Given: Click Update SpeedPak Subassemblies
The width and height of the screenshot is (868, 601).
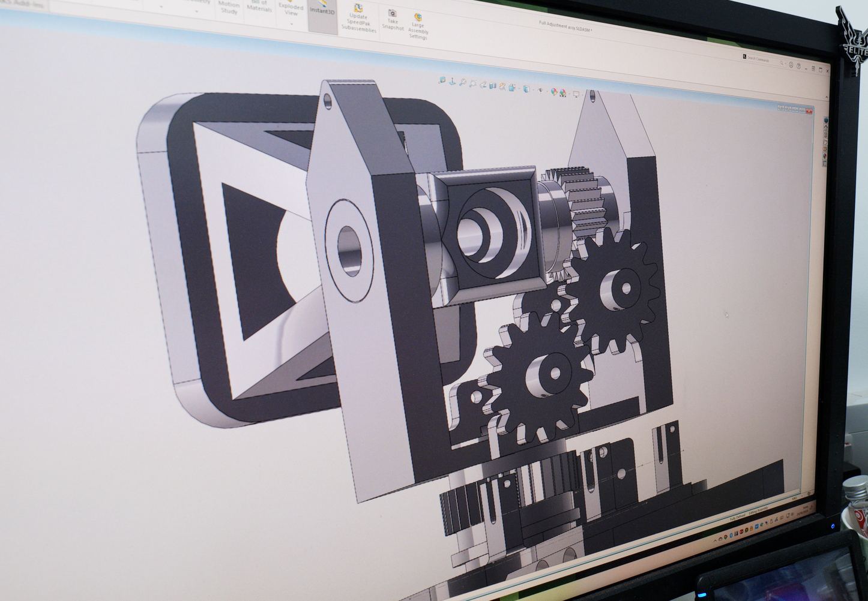Looking at the screenshot, I should click(358, 19).
